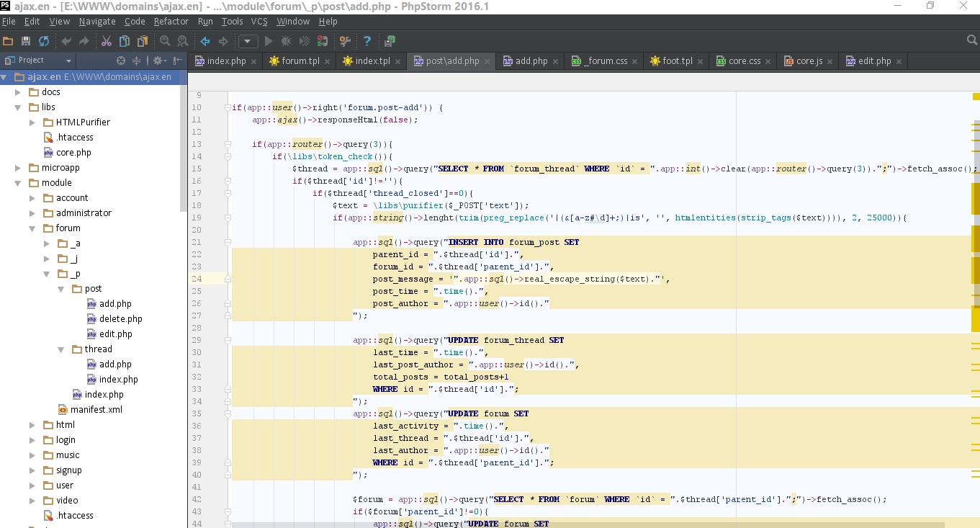Open Settings via the wrench icon
Viewport: 980px width, 528px height.
[x=345, y=41]
